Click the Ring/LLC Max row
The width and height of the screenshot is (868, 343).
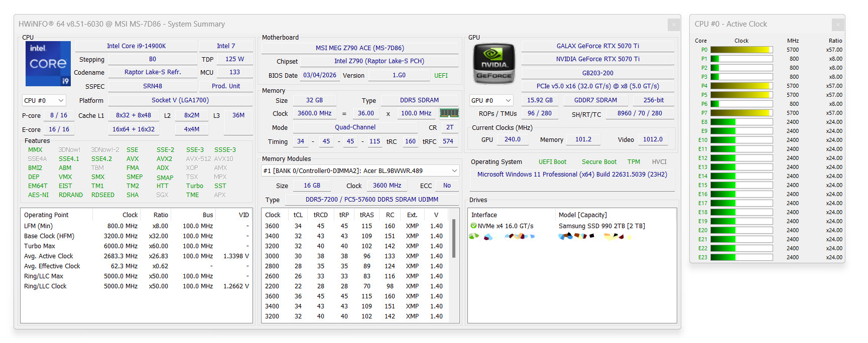pos(137,276)
